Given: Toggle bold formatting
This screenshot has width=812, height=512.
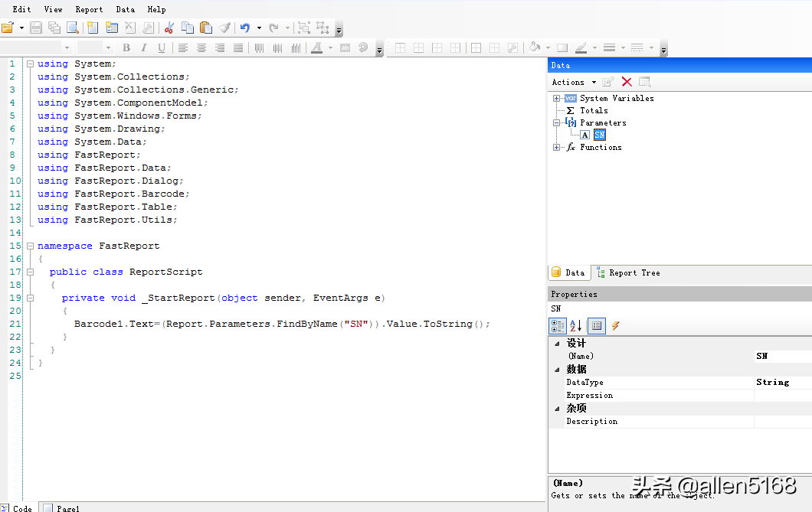Looking at the screenshot, I should 126,47.
